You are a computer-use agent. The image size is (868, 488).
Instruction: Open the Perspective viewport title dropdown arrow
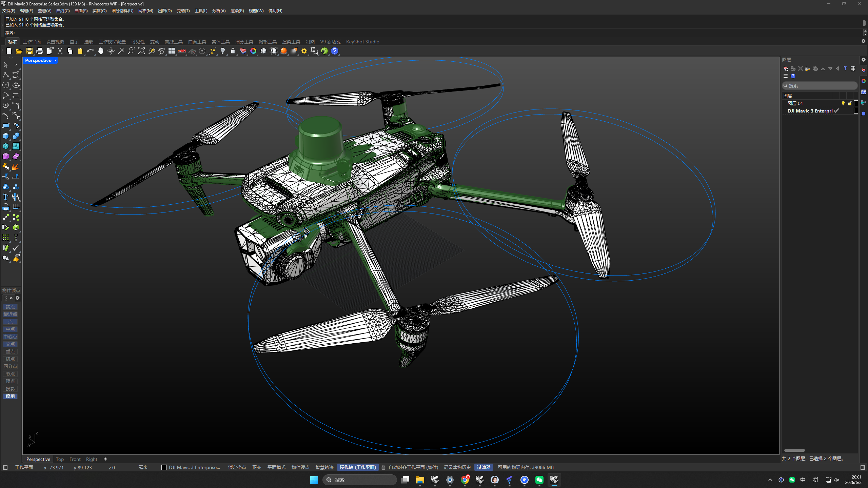pyautogui.click(x=56, y=60)
